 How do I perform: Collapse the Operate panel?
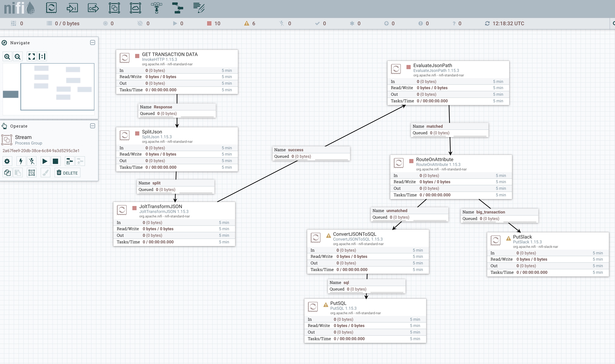tap(93, 126)
